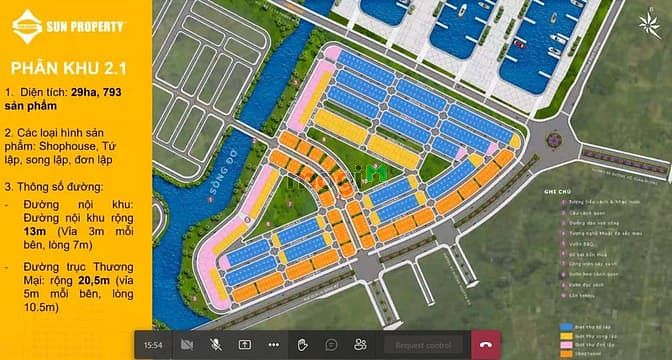Click the compass rose on the map
Image resolution: width=672 pixels, height=360 pixels.
[x=650, y=24]
